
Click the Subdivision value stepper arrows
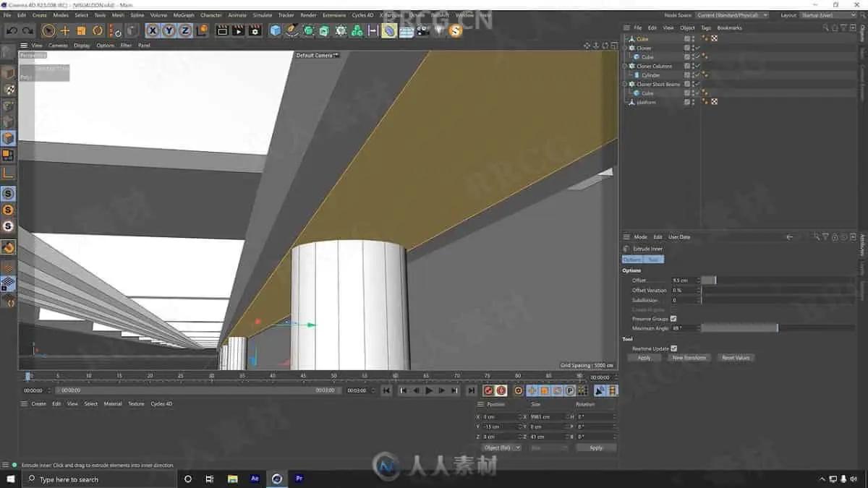point(699,300)
